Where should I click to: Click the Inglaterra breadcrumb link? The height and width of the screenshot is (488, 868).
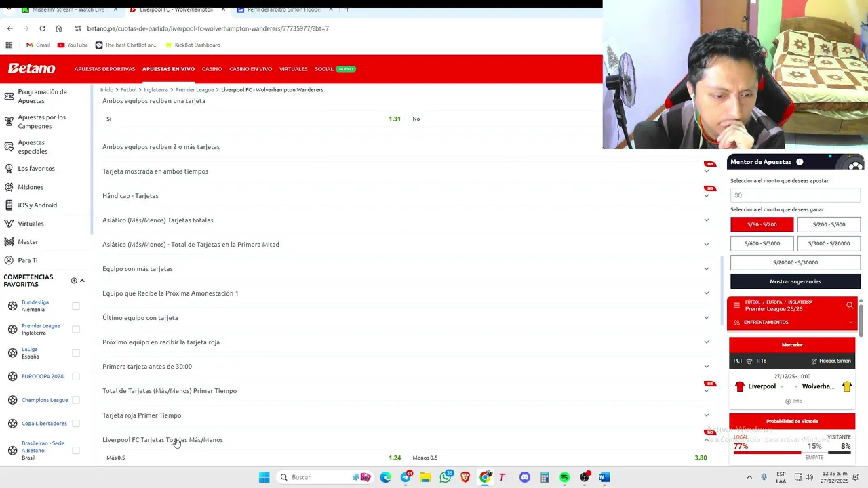155,89
